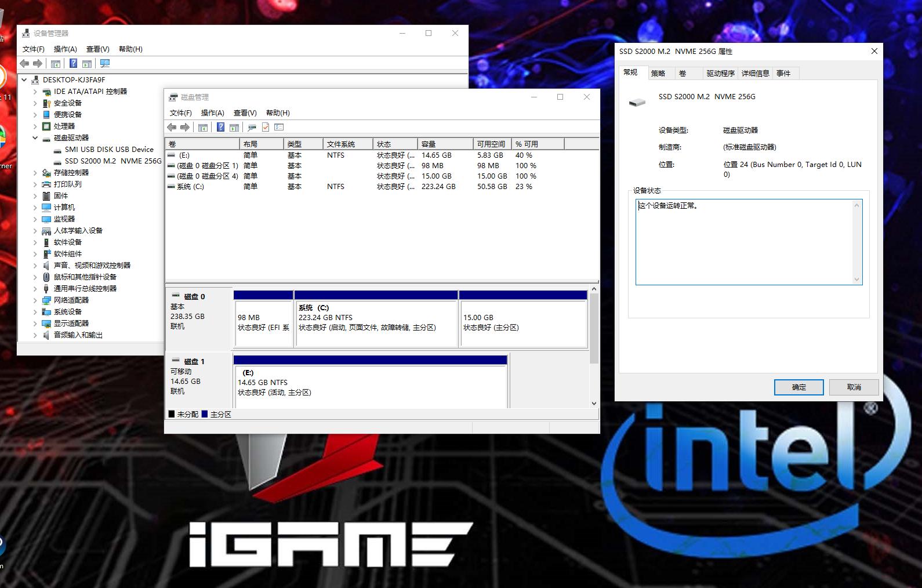The height and width of the screenshot is (588, 922).
Task: Click the disk connect icon in Disk Management toolbar
Action: [252, 127]
